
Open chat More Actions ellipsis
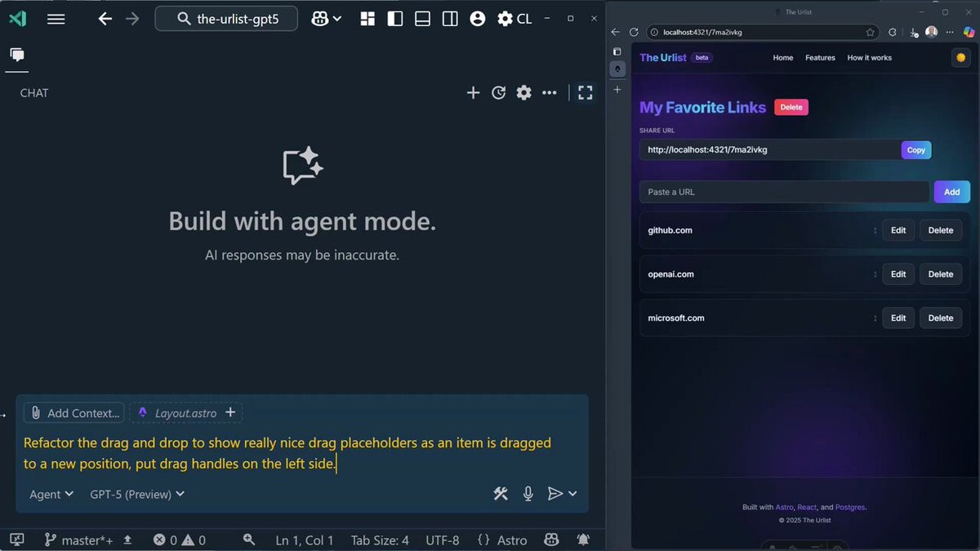[x=550, y=93]
